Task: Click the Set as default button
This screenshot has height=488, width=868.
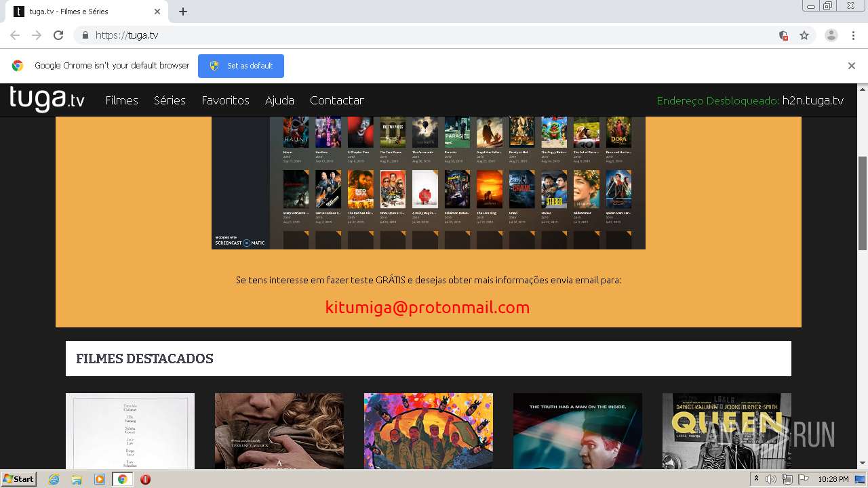Action: (x=241, y=66)
